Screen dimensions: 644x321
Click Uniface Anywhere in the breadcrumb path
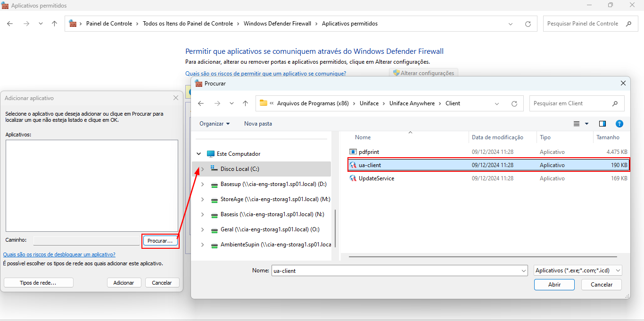[412, 103]
